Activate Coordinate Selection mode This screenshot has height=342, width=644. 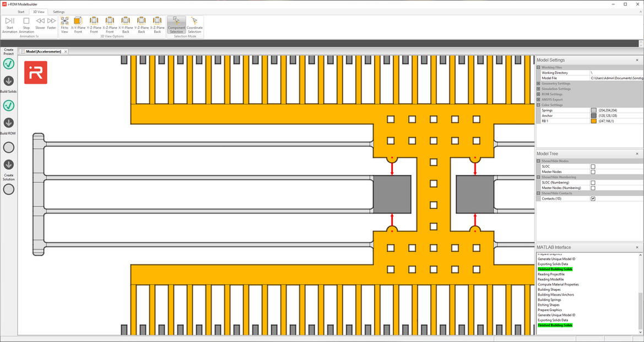194,25
